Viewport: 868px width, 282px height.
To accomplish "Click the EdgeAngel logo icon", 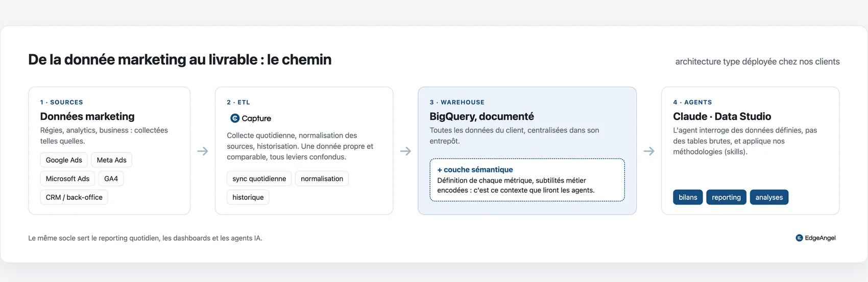I will point(799,238).
